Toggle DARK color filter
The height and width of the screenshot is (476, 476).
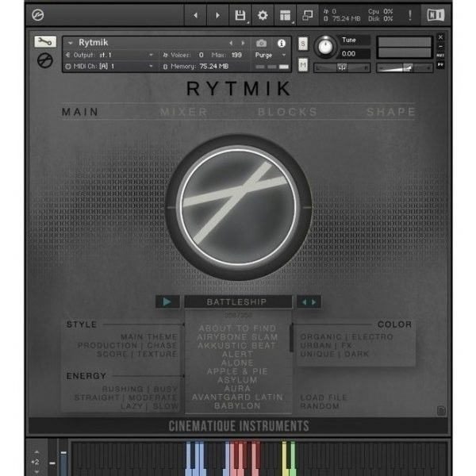click(357, 354)
